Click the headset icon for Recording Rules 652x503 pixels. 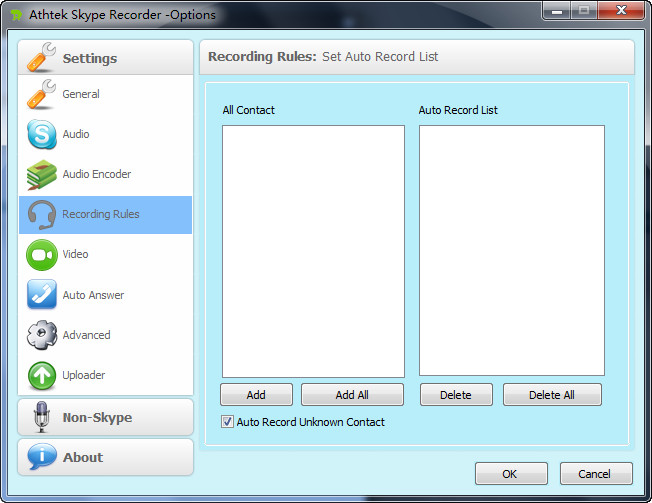[42, 215]
